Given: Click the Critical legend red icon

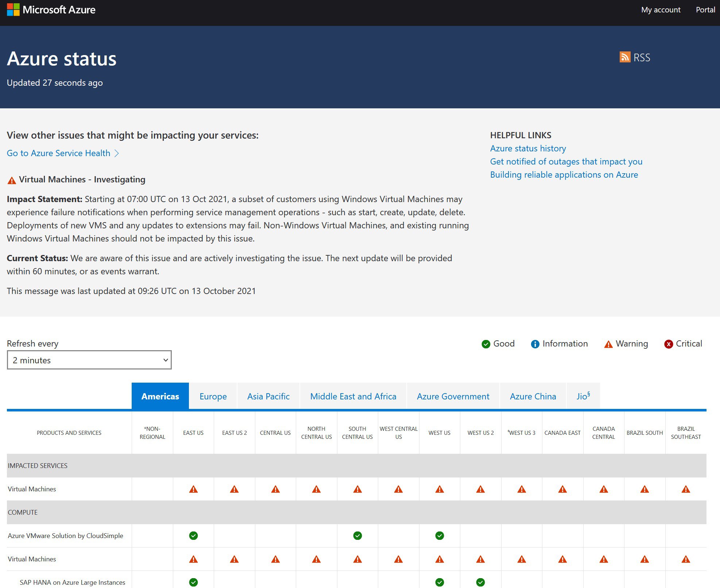Looking at the screenshot, I should (x=668, y=344).
